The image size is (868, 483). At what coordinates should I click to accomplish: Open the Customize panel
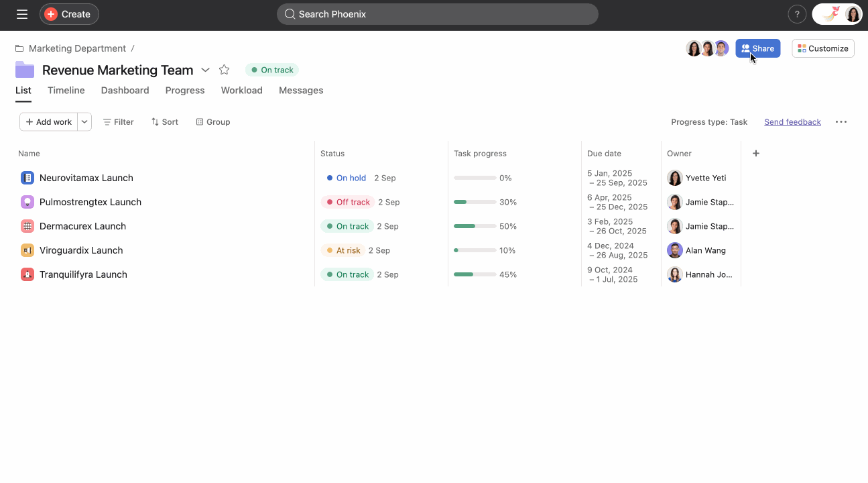pos(822,48)
